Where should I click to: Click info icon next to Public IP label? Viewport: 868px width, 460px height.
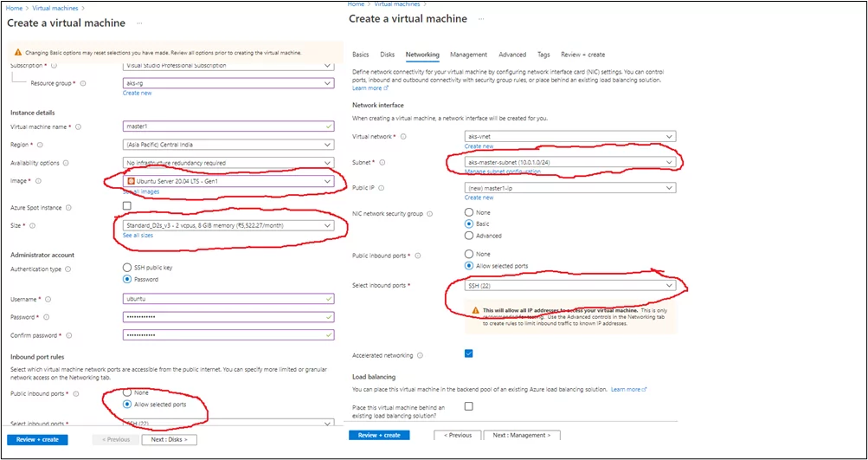(x=382, y=188)
